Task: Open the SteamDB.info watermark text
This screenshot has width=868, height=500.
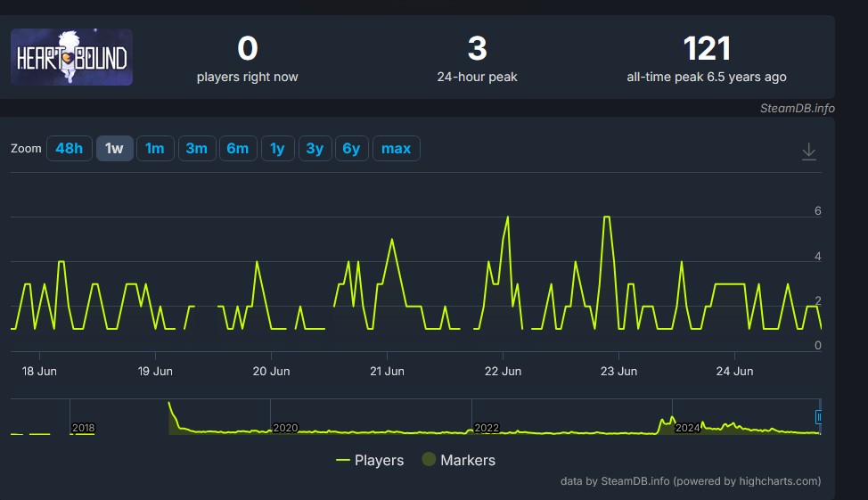Action: pos(797,109)
